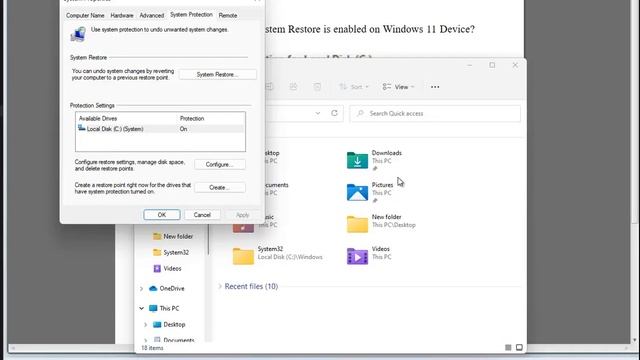Click the '18 items' status text
640x360 pixels.
click(x=152, y=348)
